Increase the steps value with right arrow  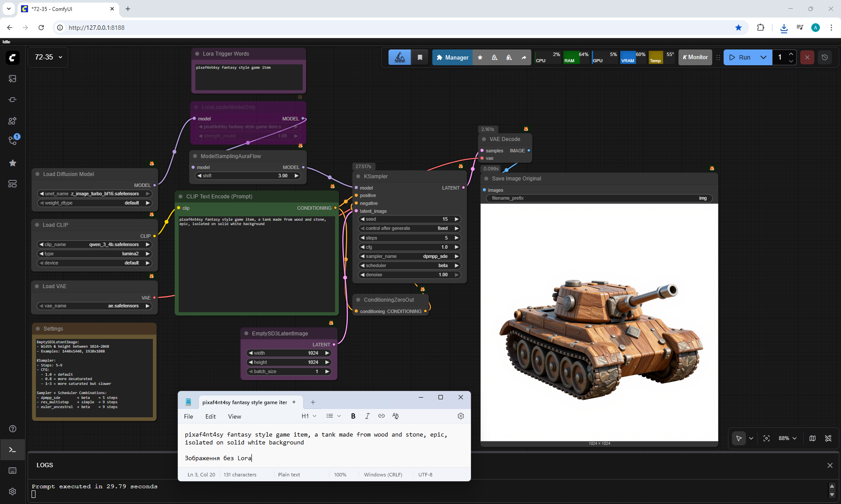(x=456, y=238)
